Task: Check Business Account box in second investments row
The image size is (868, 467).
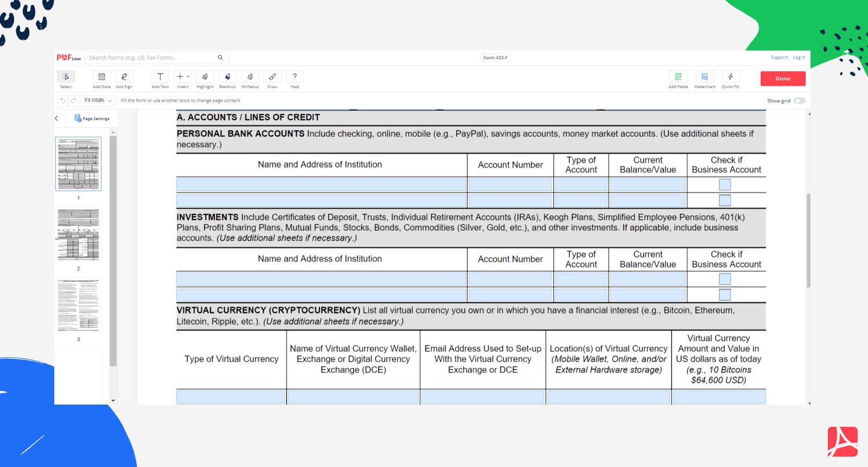Action: point(725,295)
